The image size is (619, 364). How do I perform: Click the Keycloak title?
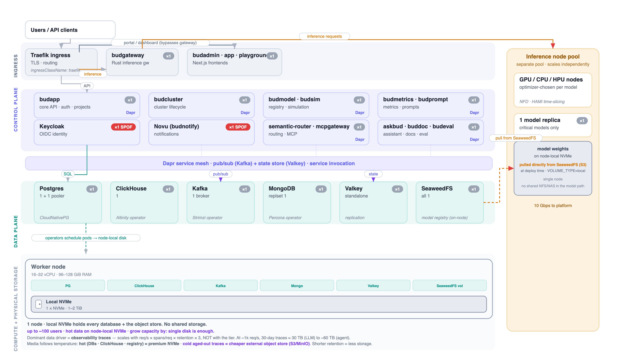point(52,126)
